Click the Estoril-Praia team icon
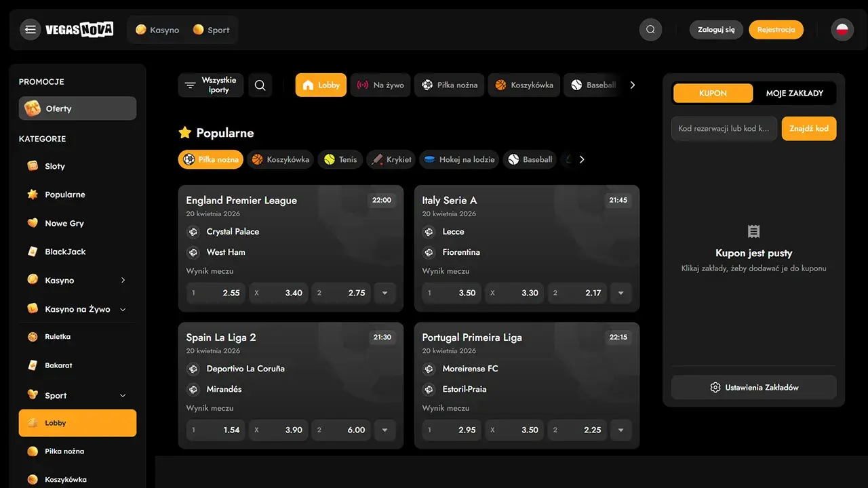868x488 pixels. pos(429,389)
